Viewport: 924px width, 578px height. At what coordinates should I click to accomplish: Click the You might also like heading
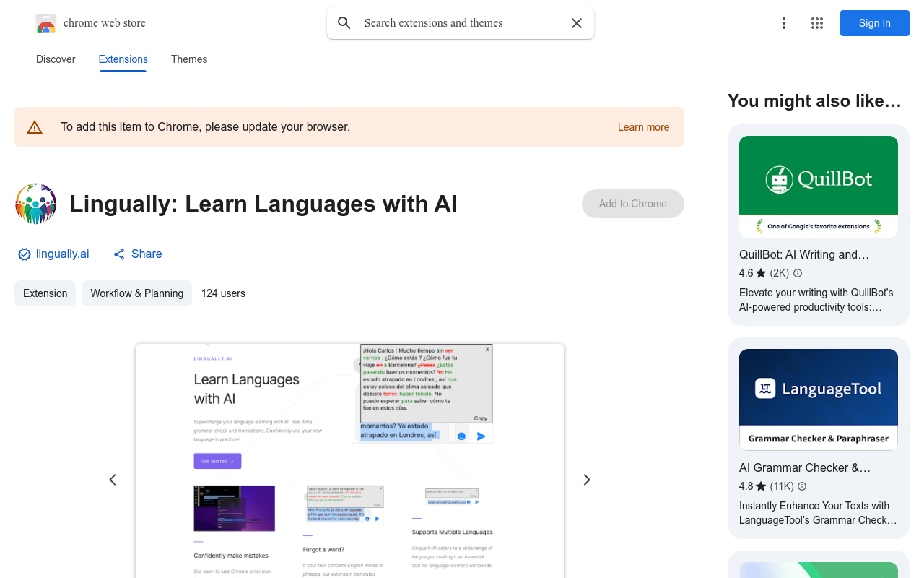pyautogui.click(x=814, y=101)
